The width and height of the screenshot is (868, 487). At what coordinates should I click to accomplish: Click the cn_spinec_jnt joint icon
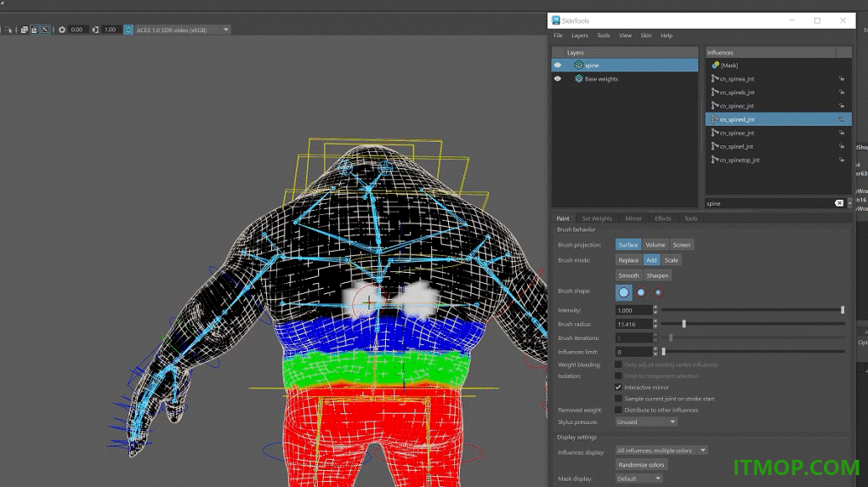coord(715,105)
